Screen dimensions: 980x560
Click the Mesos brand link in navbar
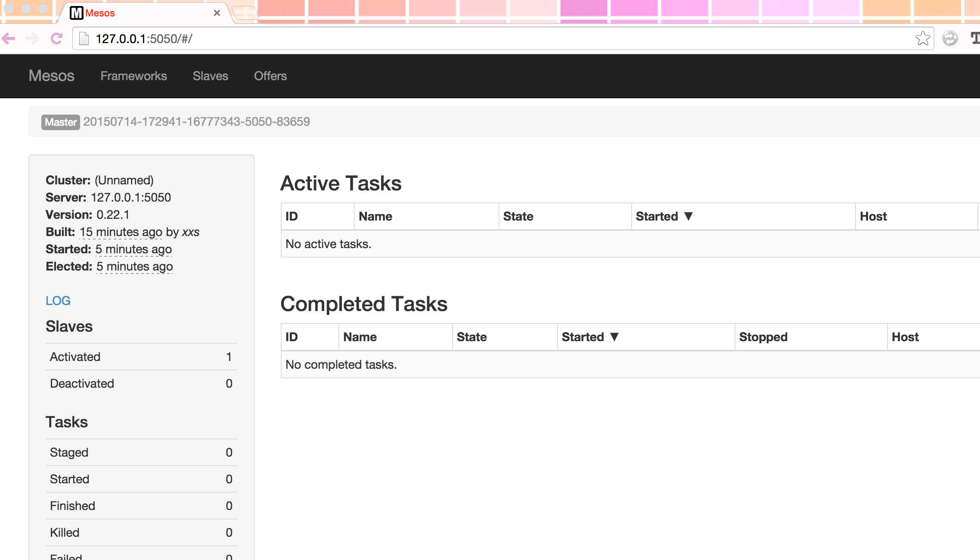(52, 76)
